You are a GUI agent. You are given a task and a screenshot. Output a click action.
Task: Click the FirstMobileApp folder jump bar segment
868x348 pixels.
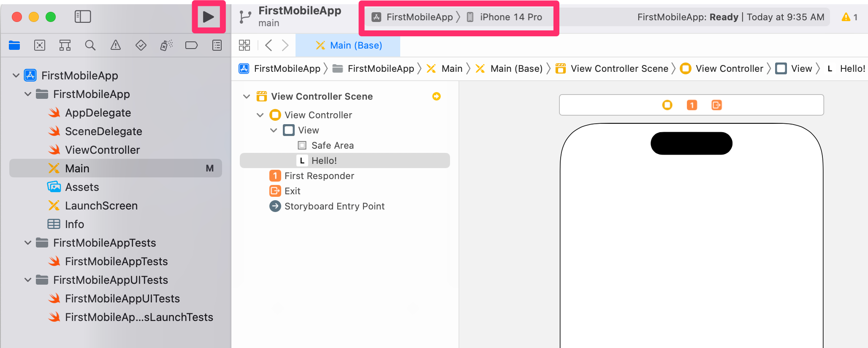click(373, 68)
